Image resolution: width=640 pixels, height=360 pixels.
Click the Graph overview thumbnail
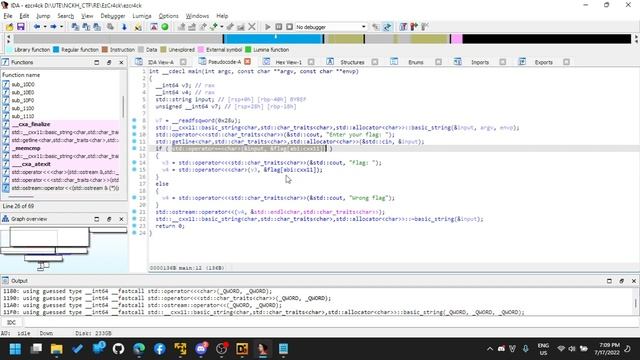point(64,249)
